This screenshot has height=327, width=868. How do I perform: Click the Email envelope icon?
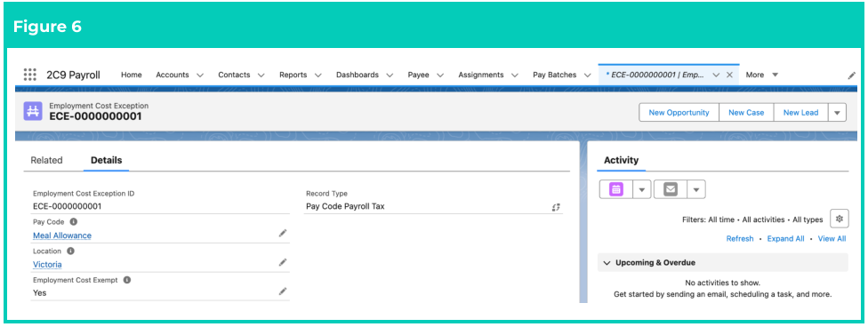[671, 189]
